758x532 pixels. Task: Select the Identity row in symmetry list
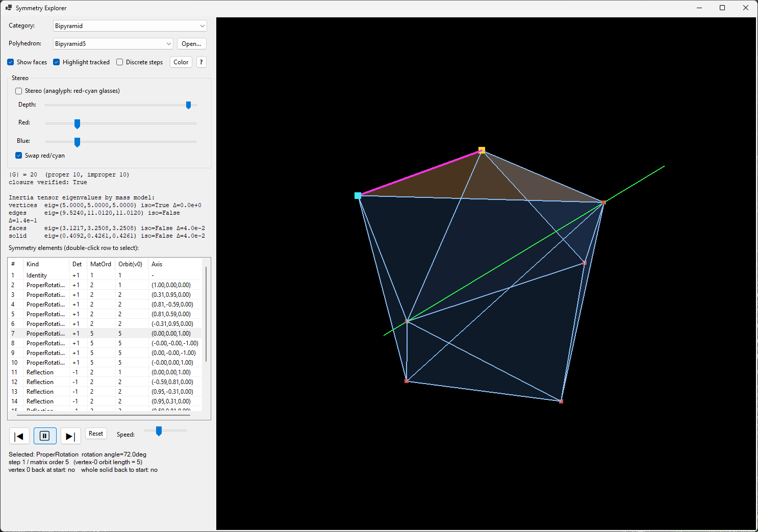(x=106, y=275)
